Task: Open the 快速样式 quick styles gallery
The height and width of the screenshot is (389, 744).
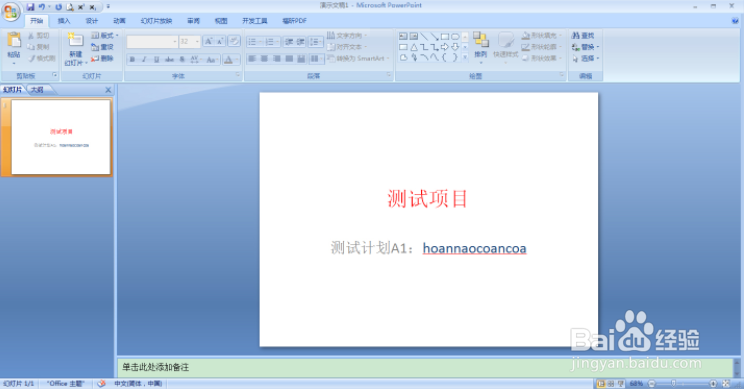Action: coord(505,48)
